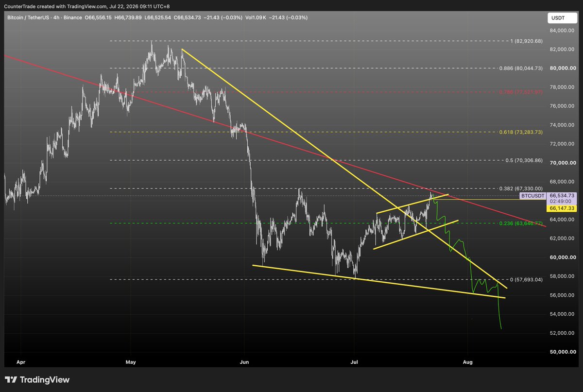The height and width of the screenshot is (392, 583).
Task: Click the 50,000.00 price axis label
Action: 563,352
